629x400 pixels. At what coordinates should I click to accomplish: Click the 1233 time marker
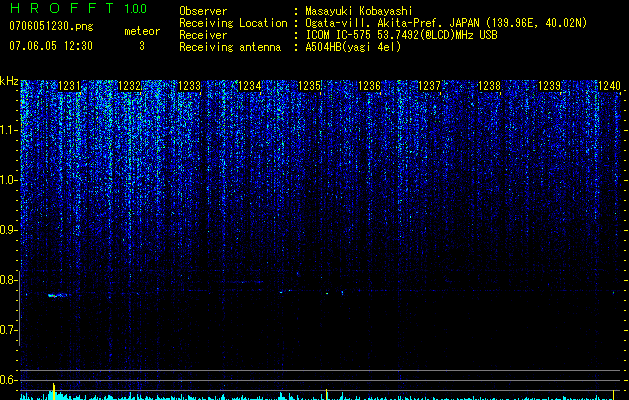(x=189, y=86)
